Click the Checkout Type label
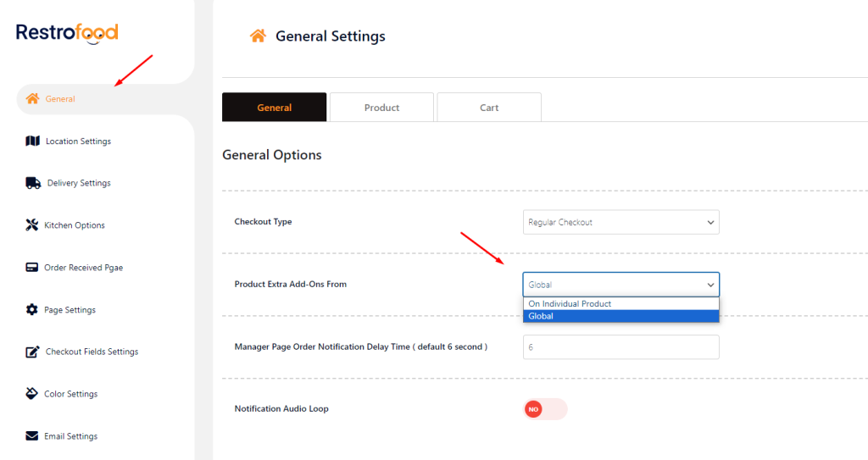This screenshot has width=868, height=460. coord(263,221)
